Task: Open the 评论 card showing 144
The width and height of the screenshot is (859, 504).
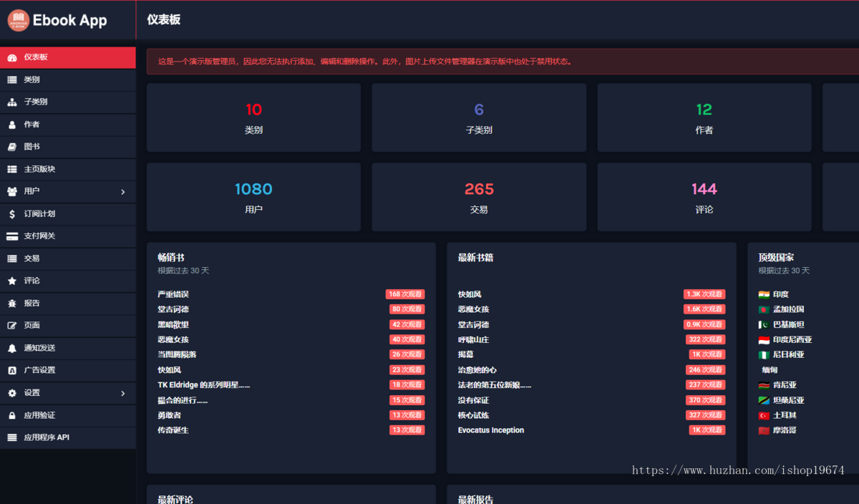Action: tap(704, 197)
